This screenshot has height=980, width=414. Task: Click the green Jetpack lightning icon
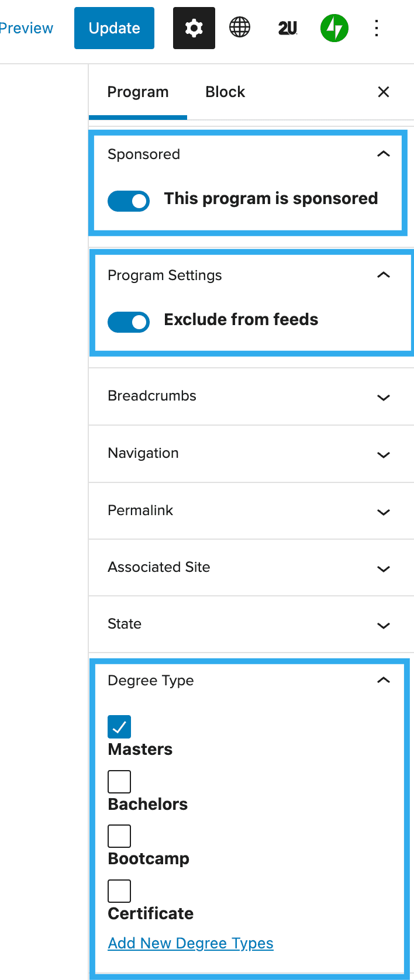[x=334, y=28]
